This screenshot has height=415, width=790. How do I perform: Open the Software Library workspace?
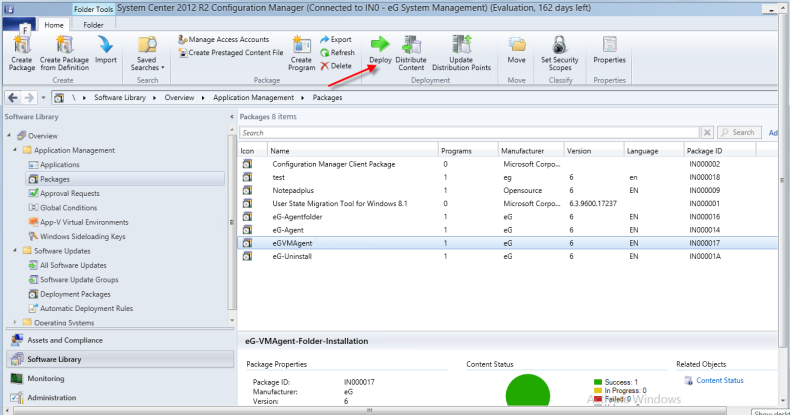pos(120,359)
